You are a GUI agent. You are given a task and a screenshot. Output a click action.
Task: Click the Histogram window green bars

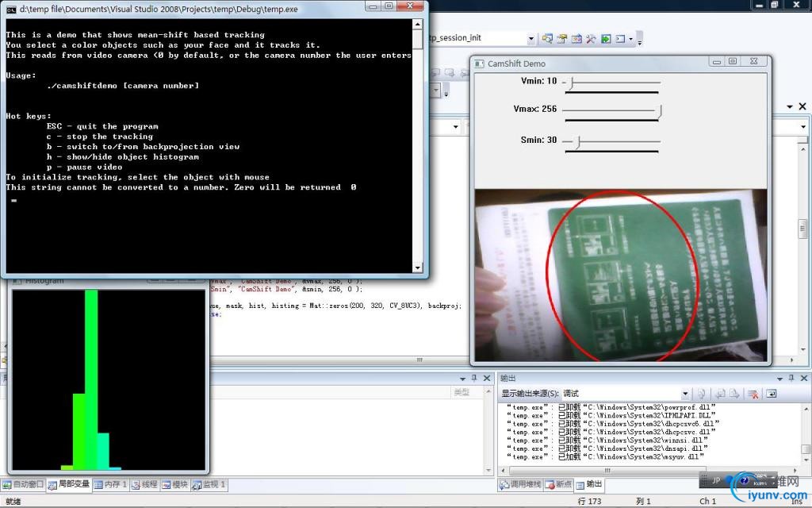point(91,379)
